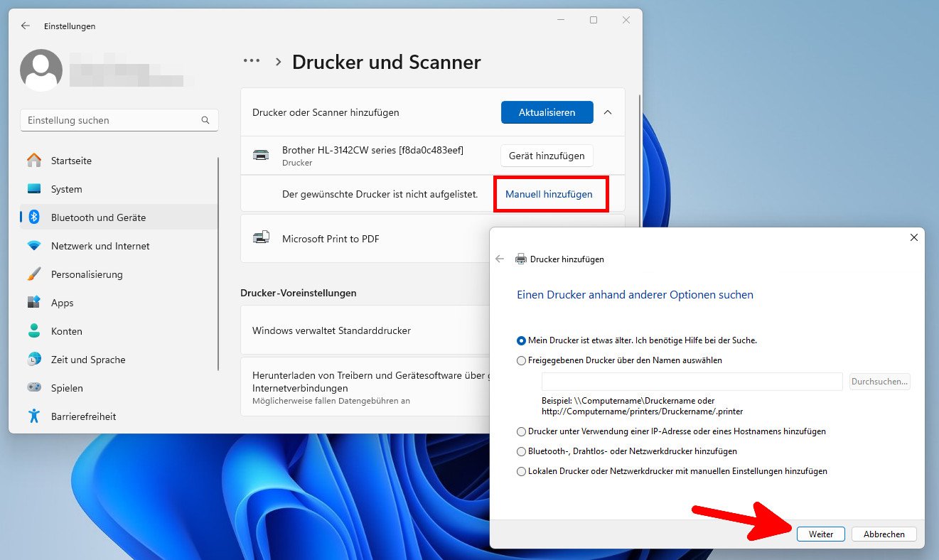
Task: Open Netzwerk und Internet settings
Action: click(100, 246)
